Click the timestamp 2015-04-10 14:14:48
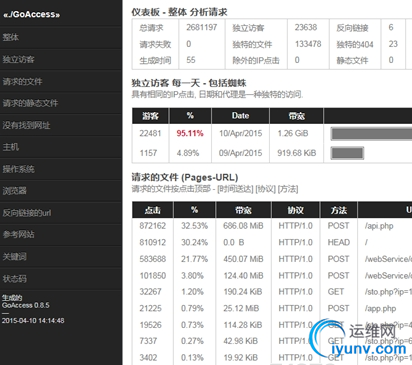 (x=33, y=321)
